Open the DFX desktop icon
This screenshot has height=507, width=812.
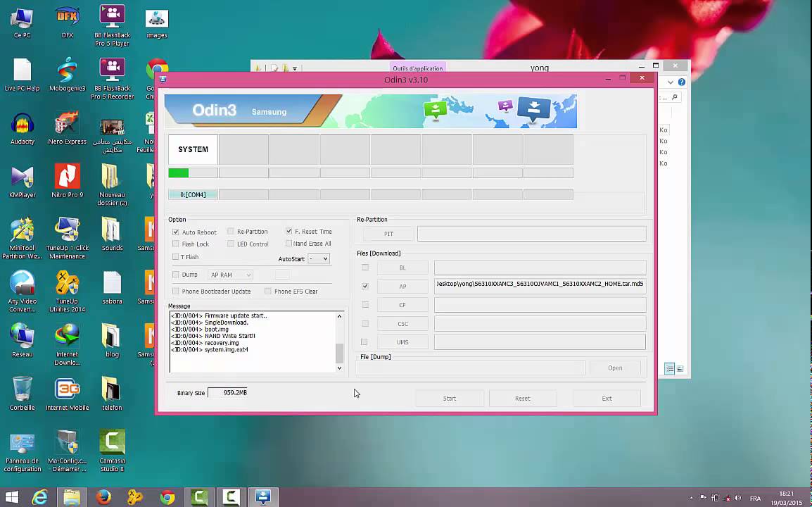tap(68, 23)
